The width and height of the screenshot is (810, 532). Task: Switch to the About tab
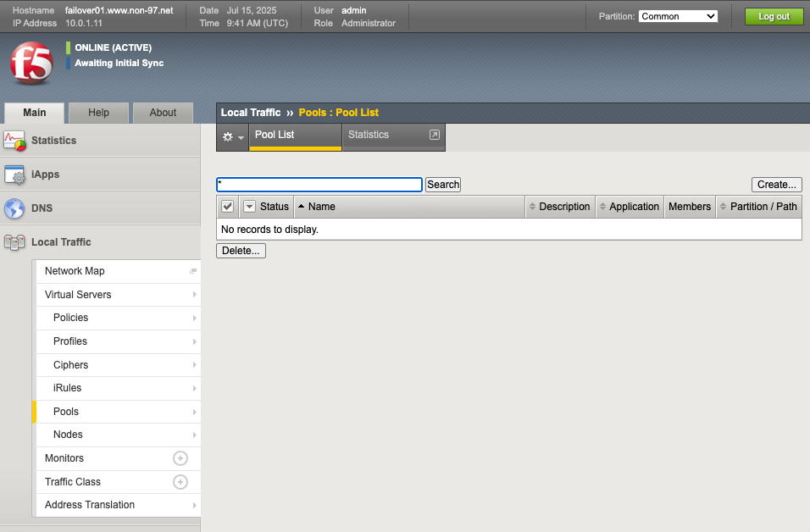(163, 113)
